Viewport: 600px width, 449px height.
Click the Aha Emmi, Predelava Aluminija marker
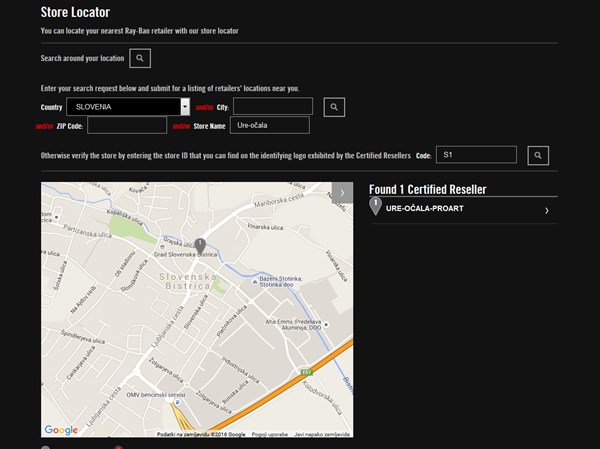326,325
